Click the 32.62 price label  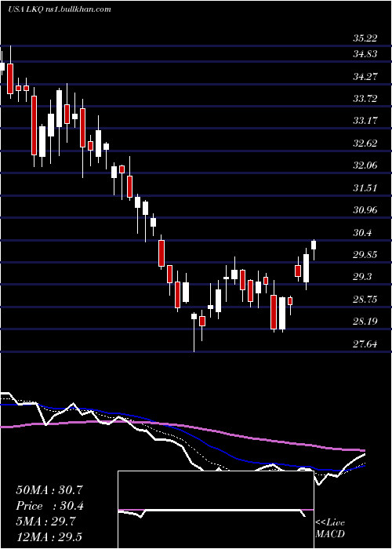pos(365,144)
